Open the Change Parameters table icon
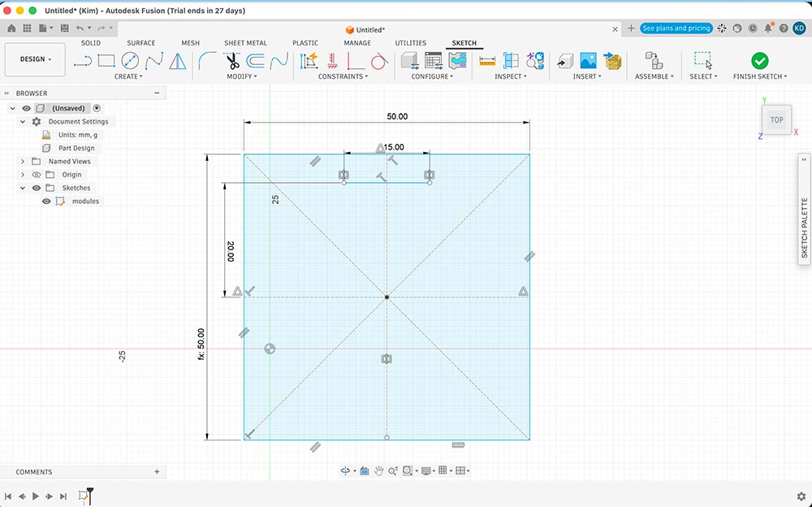Viewport: 812px width, 507px height. click(434, 61)
